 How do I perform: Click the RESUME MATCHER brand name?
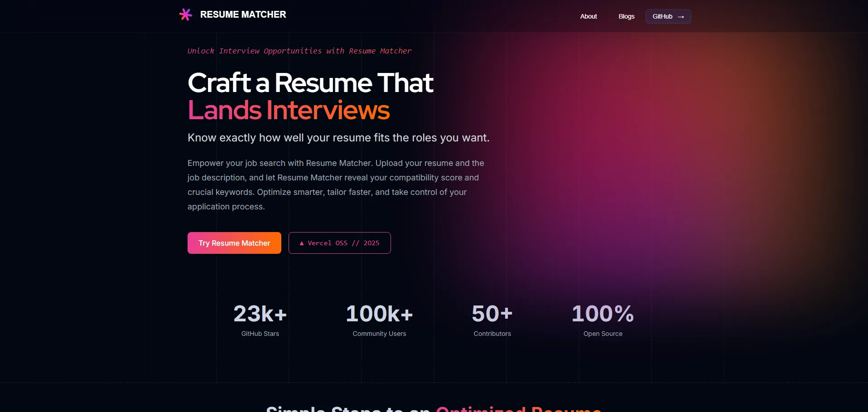[243, 15]
